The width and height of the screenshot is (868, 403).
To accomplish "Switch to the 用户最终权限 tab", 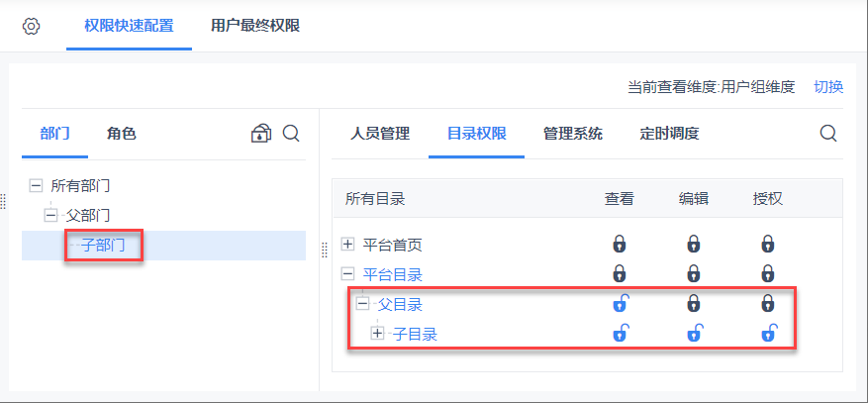I will pos(255,26).
